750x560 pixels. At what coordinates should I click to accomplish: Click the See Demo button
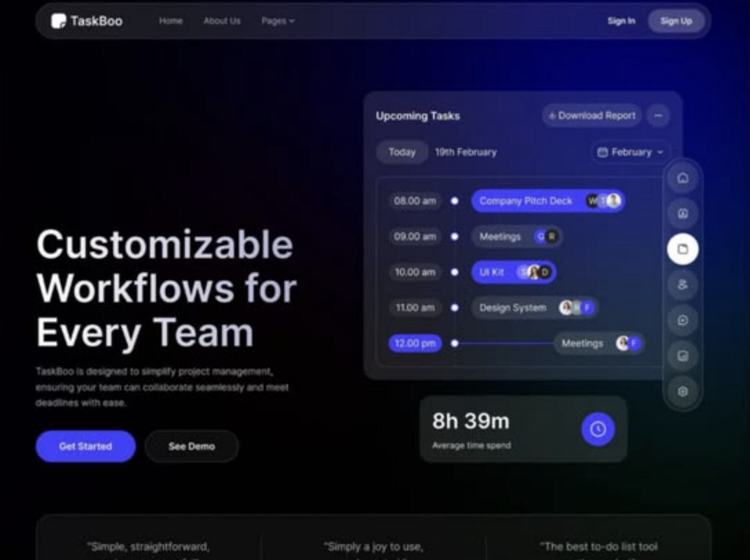(x=192, y=446)
